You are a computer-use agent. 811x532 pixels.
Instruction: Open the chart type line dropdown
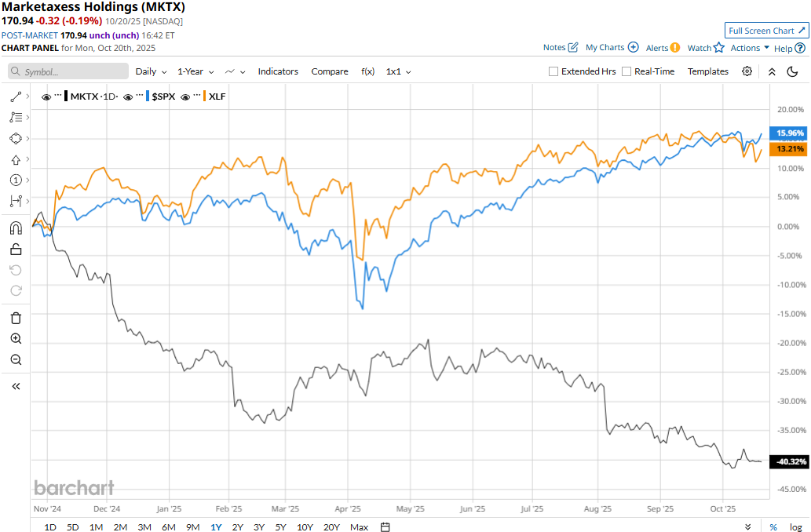click(x=236, y=71)
